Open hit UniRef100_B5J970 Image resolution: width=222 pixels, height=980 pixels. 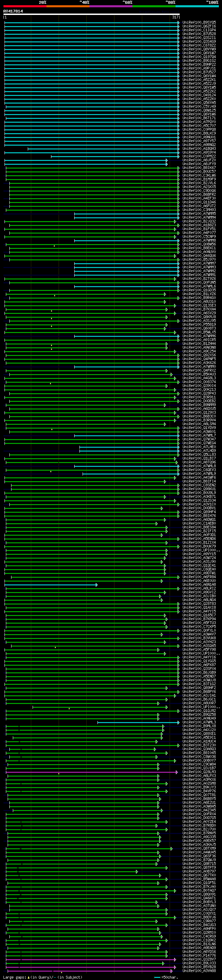pos(199,259)
